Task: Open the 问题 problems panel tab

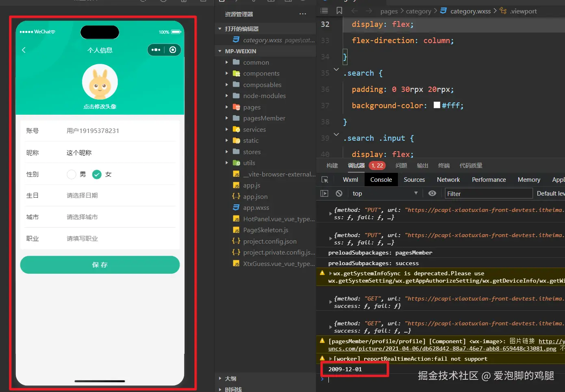Action: pos(401,166)
